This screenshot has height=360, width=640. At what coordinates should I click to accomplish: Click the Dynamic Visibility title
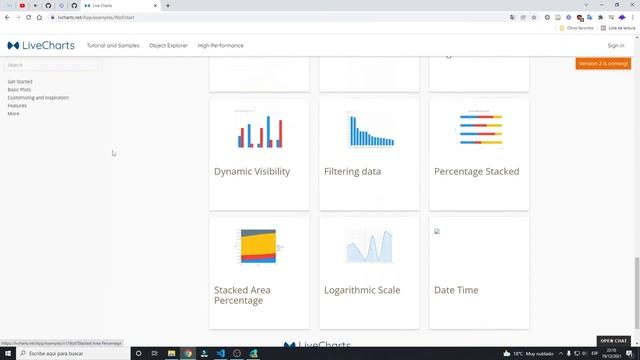click(x=252, y=171)
